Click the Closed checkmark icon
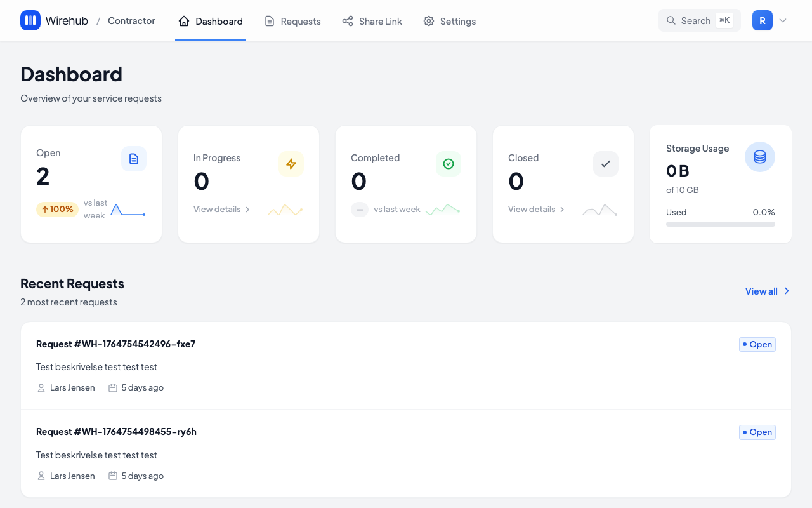Viewport: 812px width, 508px height. [x=606, y=164]
